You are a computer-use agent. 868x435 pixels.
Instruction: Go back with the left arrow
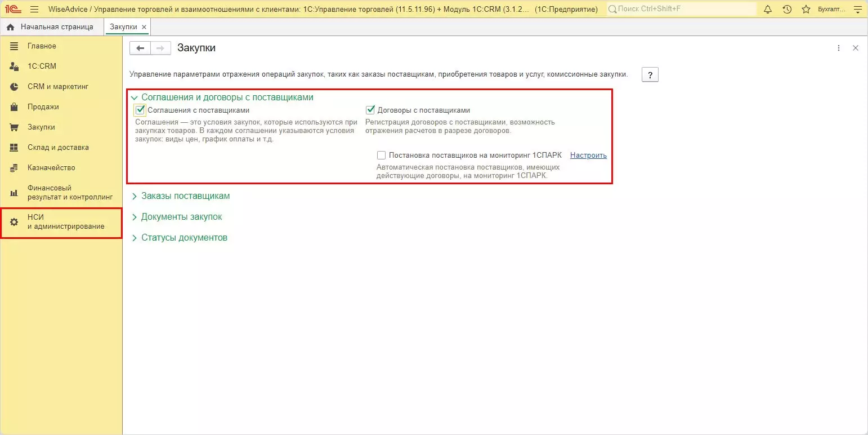[x=140, y=48]
